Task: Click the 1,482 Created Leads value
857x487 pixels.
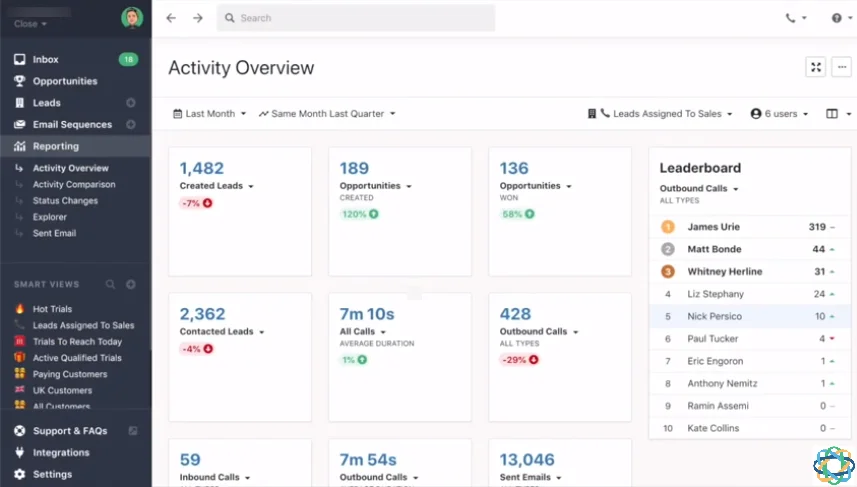Action: tap(202, 168)
